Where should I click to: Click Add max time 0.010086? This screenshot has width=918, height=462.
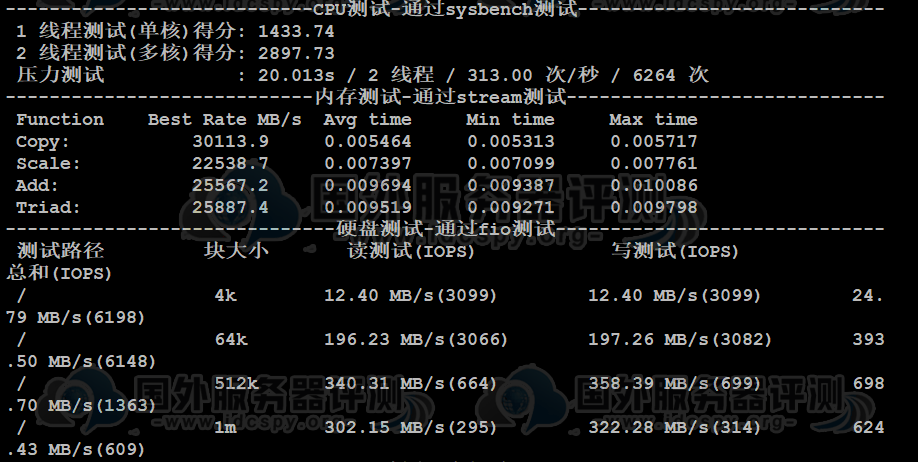click(653, 186)
